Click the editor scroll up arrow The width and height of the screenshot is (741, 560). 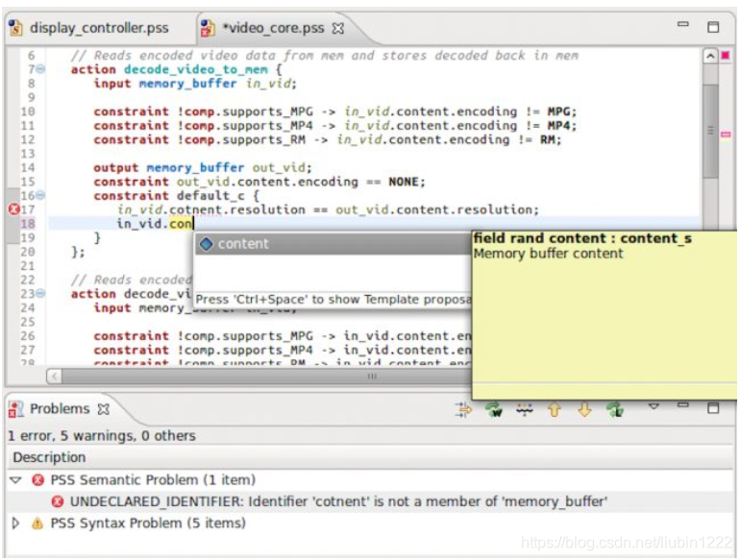point(710,57)
